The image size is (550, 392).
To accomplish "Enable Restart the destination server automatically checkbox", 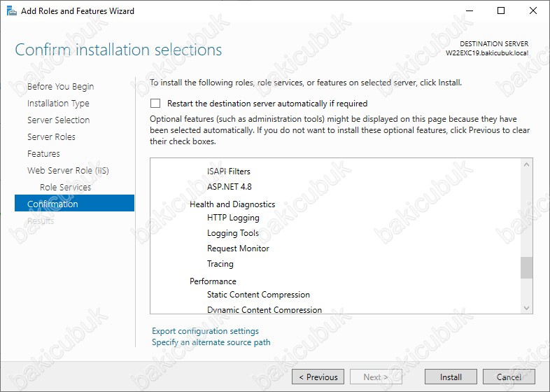I will coord(155,103).
